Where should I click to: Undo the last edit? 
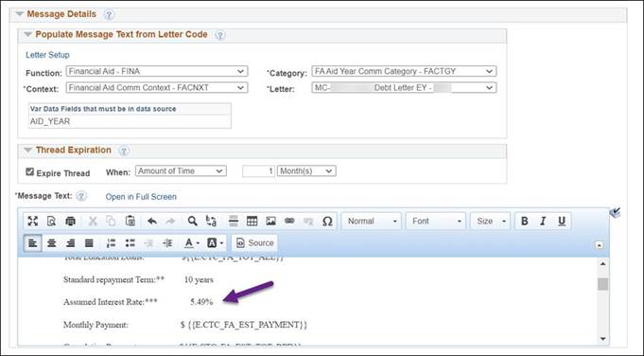(152, 222)
